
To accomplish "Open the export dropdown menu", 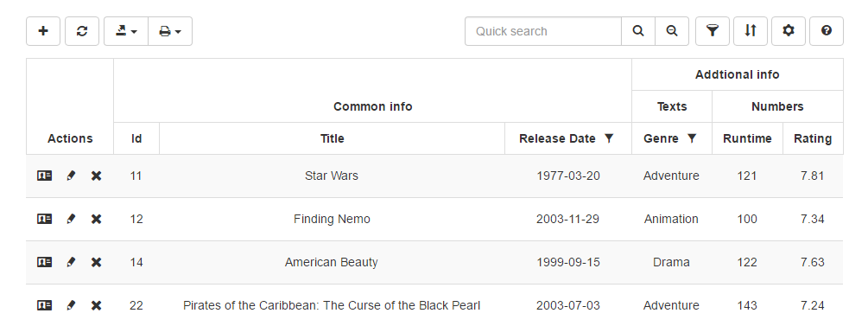I will tap(126, 31).
